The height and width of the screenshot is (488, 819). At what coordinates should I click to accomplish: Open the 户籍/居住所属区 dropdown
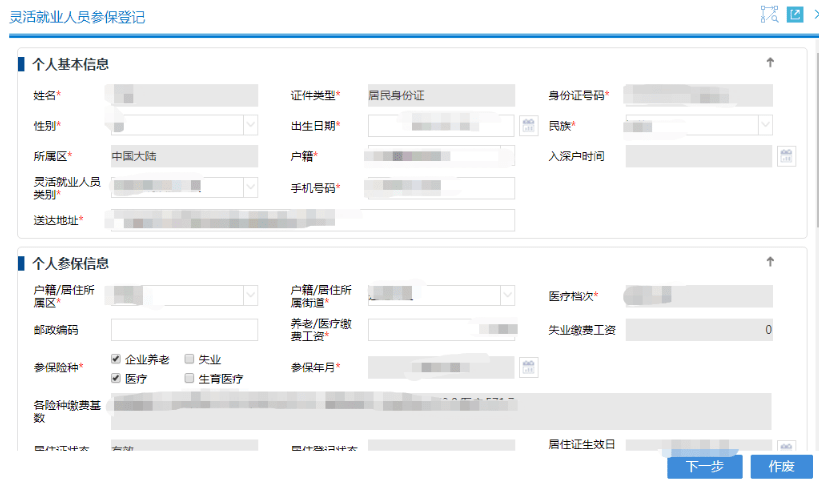pyautogui.click(x=250, y=295)
